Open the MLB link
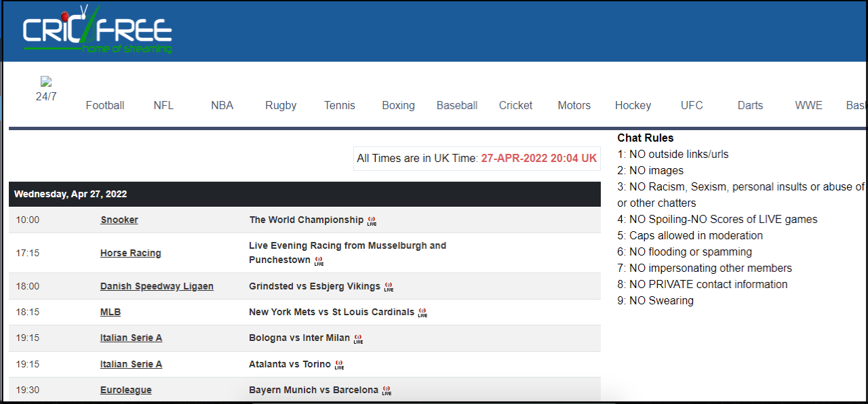This screenshot has width=868, height=404. click(111, 312)
